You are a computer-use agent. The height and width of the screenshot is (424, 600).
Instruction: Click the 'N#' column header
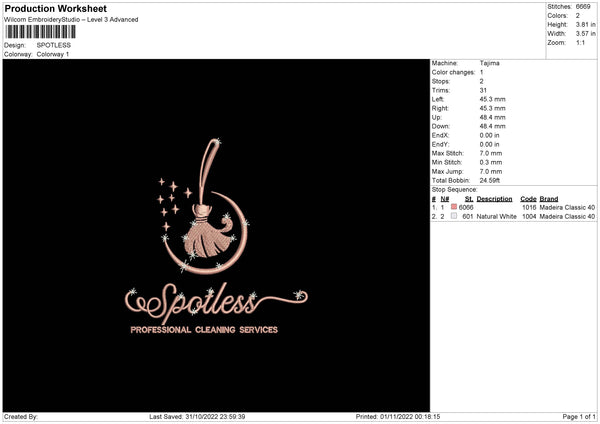coord(445,199)
